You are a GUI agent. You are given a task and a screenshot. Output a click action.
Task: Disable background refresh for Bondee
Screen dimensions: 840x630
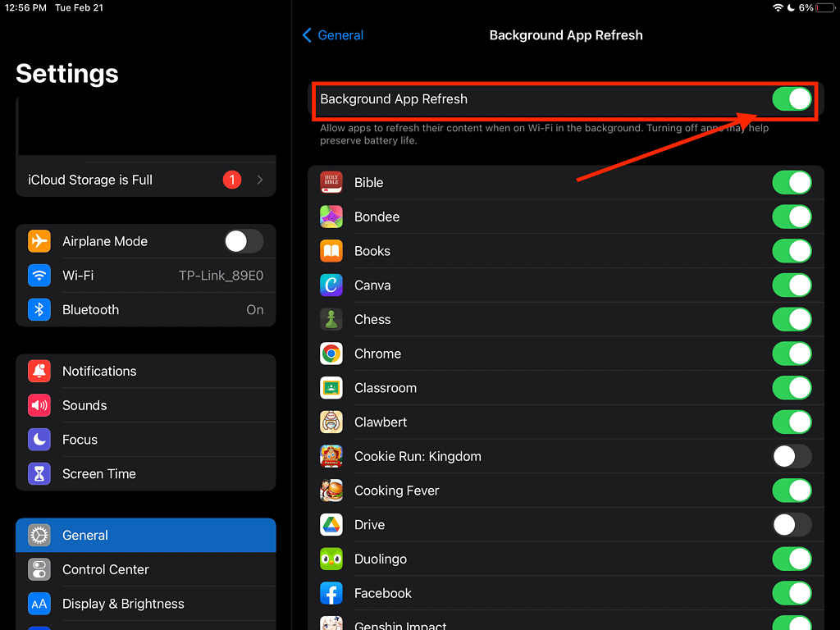coord(792,217)
